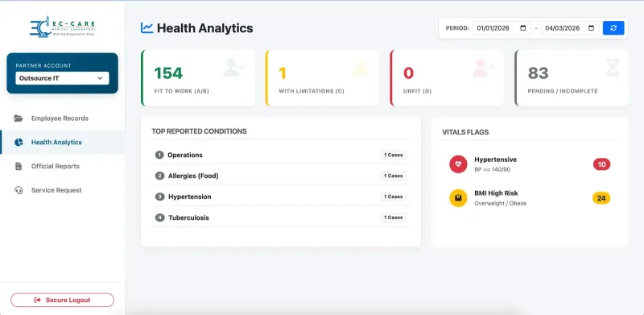Click the number 4 rank badge beside Tuberculosis
This screenshot has height=315, width=644.
click(159, 218)
